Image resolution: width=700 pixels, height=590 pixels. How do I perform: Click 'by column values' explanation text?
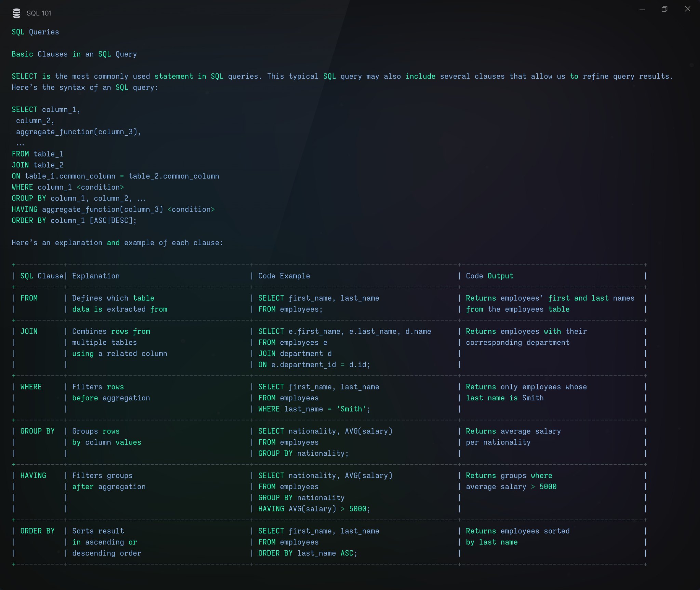107,442
